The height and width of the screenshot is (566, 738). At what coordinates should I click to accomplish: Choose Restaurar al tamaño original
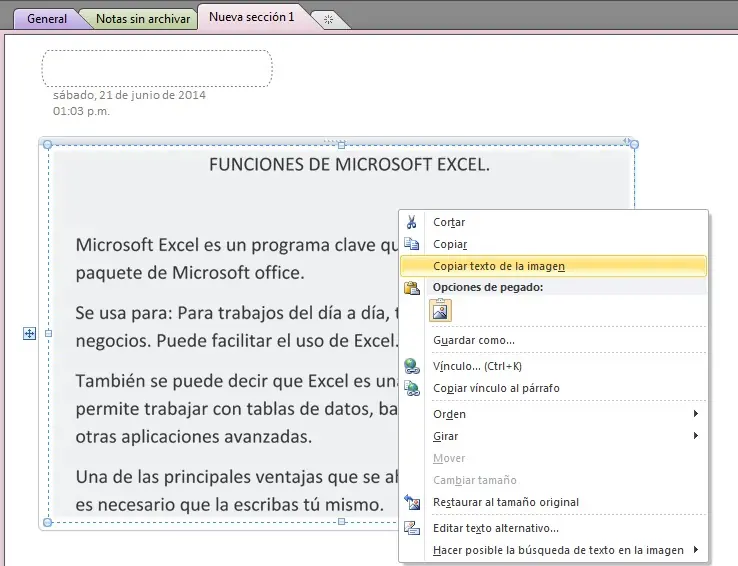pyautogui.click(x=553, y=502)
